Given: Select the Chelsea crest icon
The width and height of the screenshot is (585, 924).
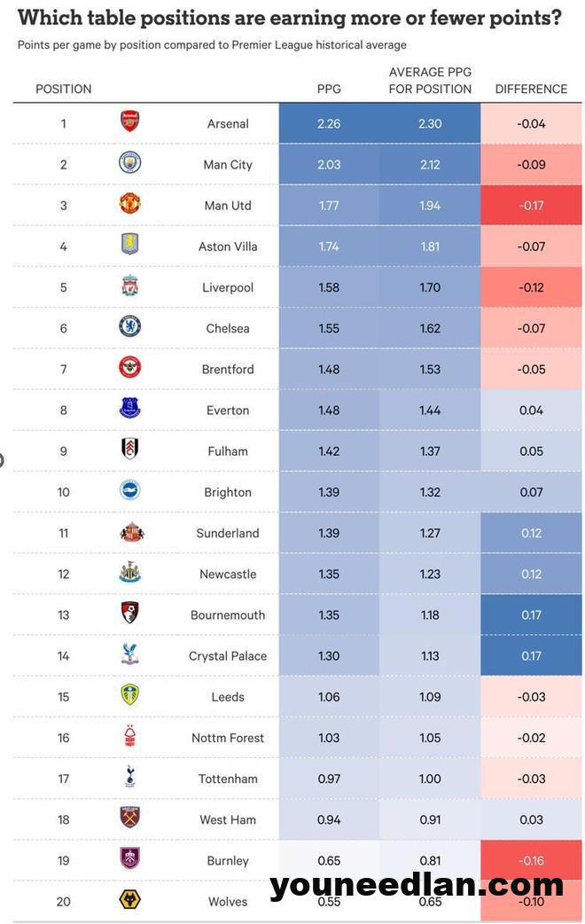Looking at the screenshot, I should tap(130, 327).
